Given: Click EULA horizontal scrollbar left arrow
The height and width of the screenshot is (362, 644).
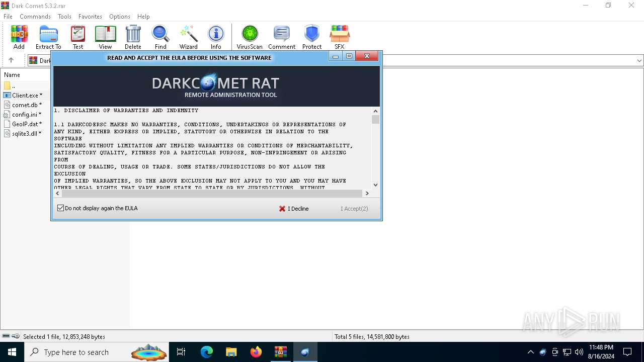Looking at the screenshot, I should [57, 193].
